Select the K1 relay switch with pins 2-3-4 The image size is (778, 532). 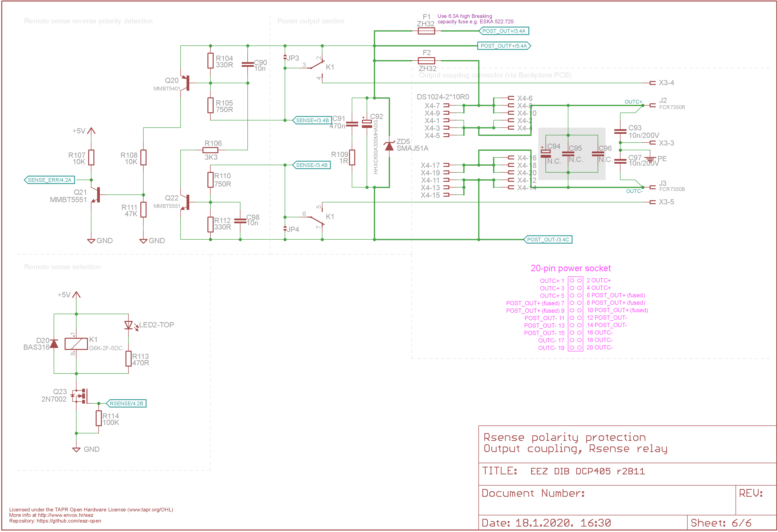[316, 68]
